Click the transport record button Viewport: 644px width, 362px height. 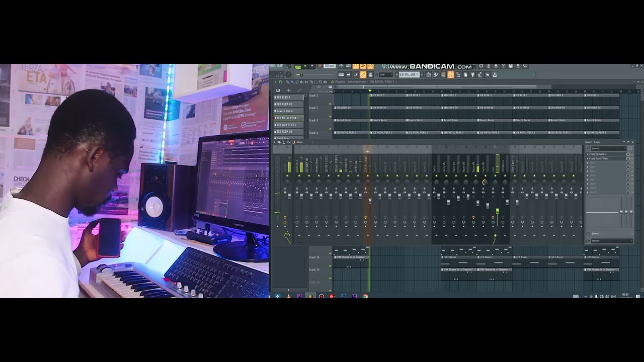pos(319,66)
